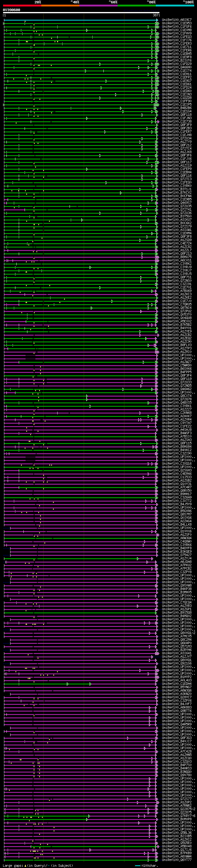197x868 pixels.
Task: Select the UniRef100_Q8F118 entry
Action: 177,115
